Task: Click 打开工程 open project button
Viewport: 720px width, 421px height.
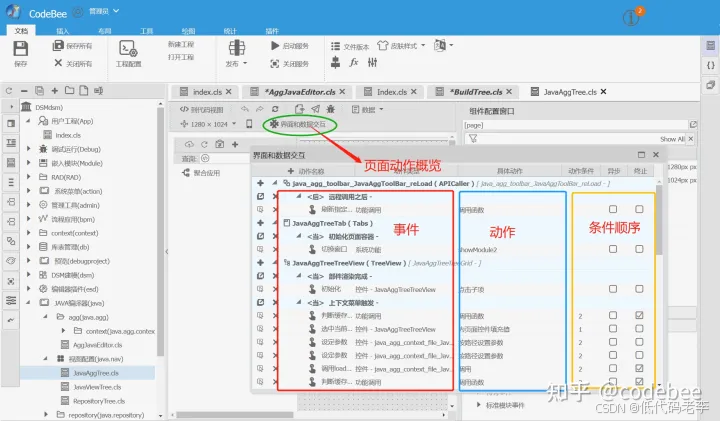Action: tap(181, 57)
